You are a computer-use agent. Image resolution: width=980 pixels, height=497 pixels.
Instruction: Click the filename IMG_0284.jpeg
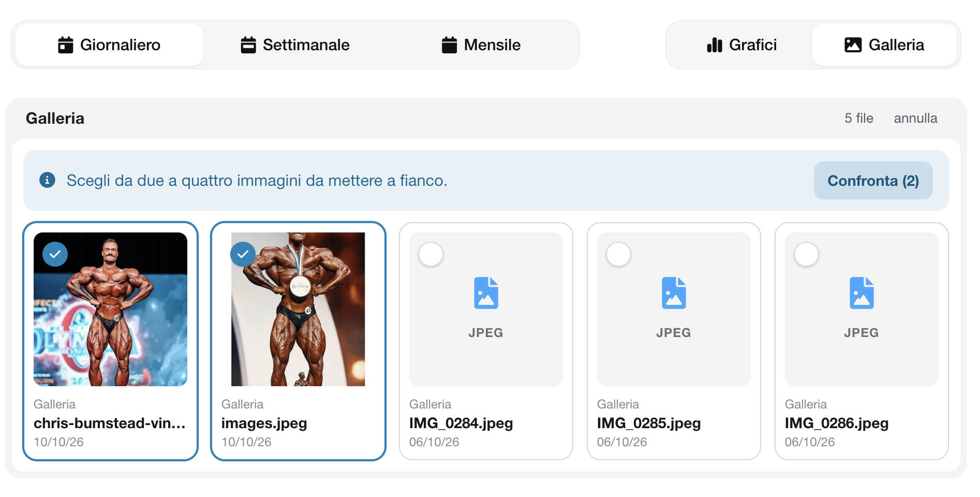461,423
